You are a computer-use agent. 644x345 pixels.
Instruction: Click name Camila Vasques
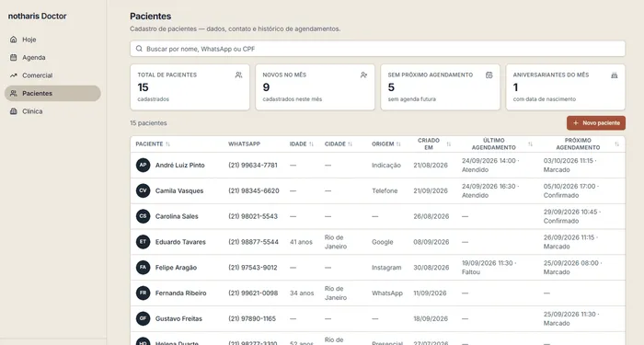[179, 190]
